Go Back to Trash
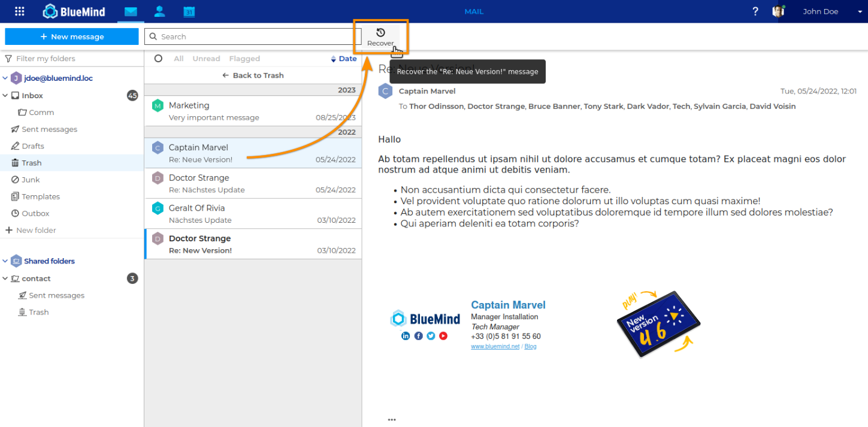The width and height of the screenshot is (868, 427). click(253, 75)
